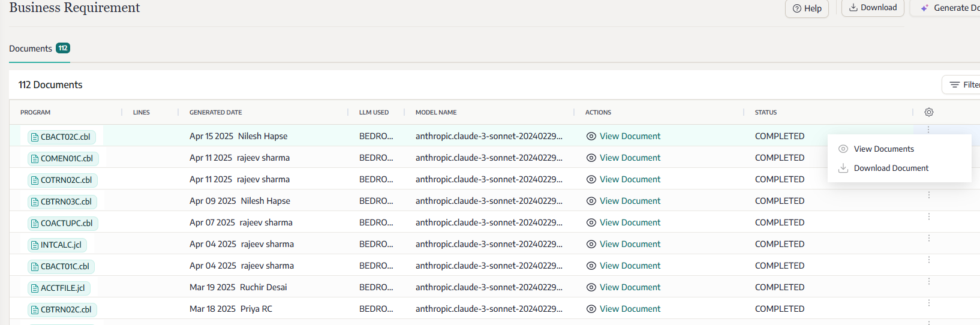Open the CBACT01C.cbl program chip
Viewport: 980px width, 325px height.
point(61,266)
